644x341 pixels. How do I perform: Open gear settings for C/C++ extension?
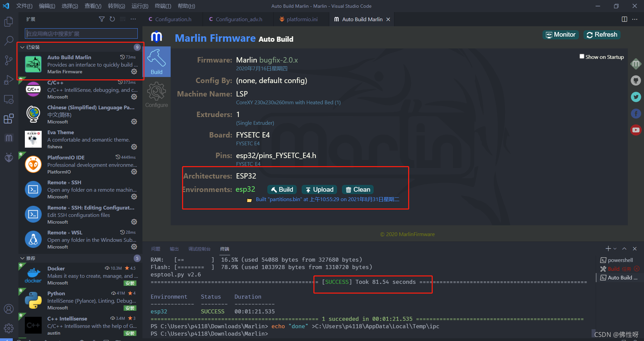(134, 97)
